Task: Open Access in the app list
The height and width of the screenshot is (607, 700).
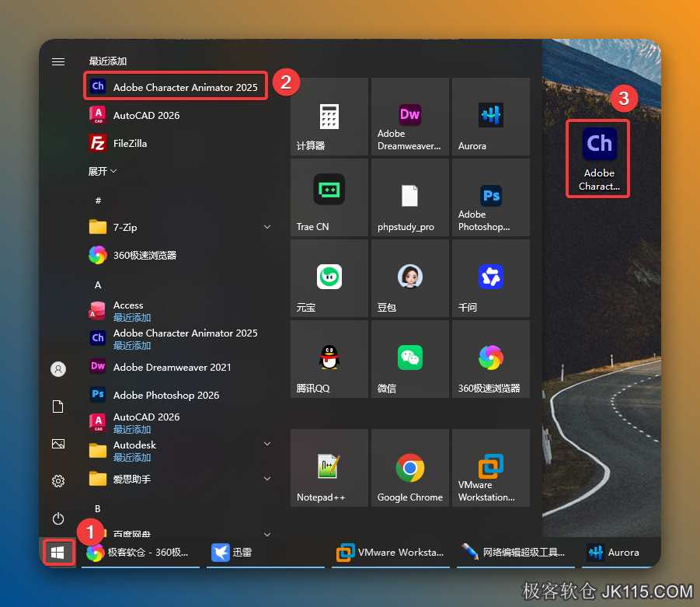Action: click(179, 311)
